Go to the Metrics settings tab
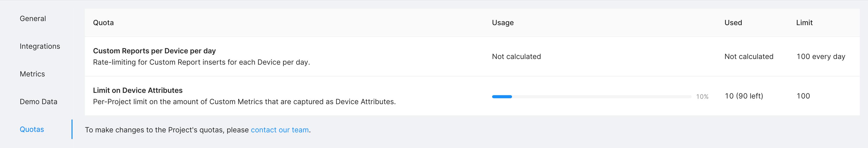 click(32, 74)
